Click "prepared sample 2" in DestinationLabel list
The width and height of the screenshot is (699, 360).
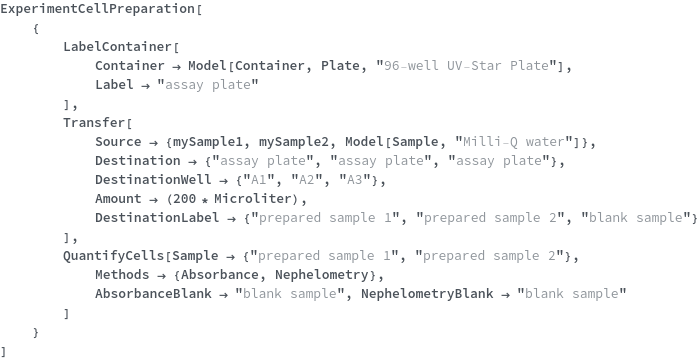click(490, 218)
